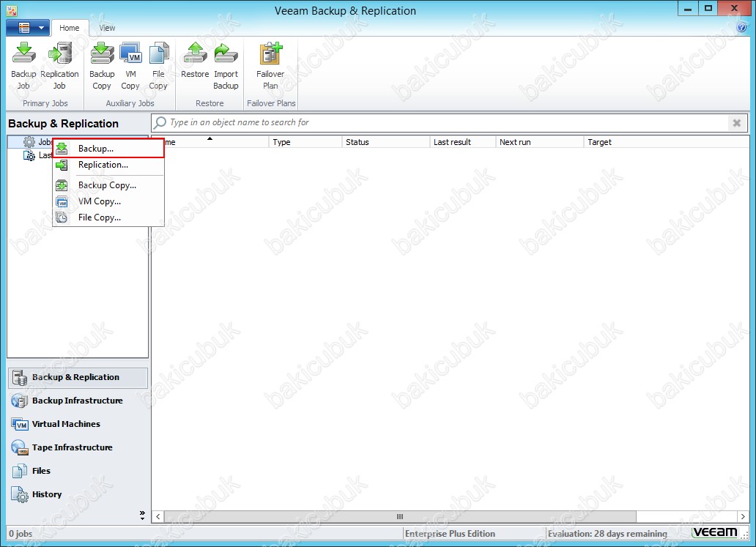Select Replication... in the context menu
This screenshot has height=547, width=756.
point(103,165)
